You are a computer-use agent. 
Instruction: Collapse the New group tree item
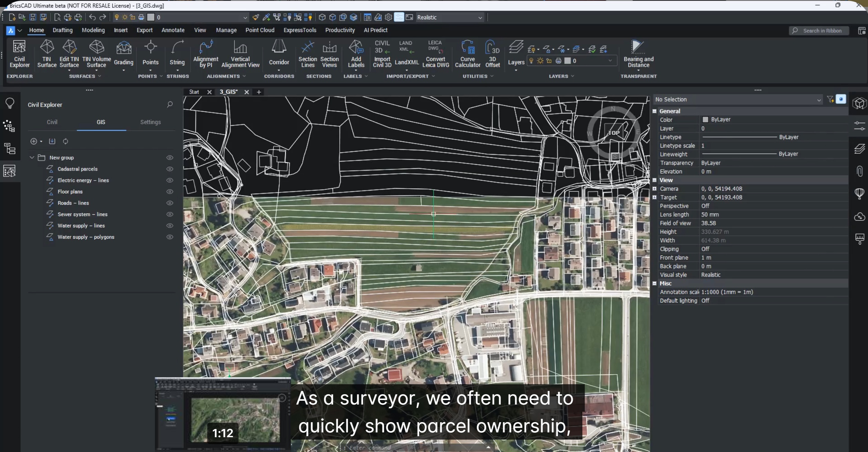tap(32, 157)
